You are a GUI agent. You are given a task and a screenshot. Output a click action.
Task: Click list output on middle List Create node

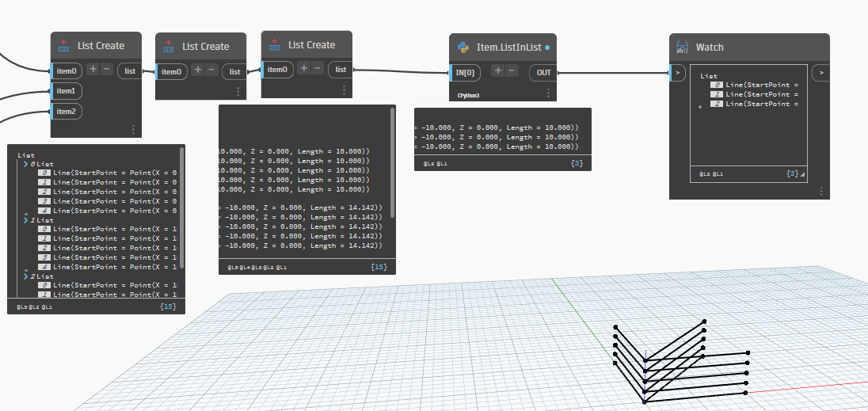[234, 72]
